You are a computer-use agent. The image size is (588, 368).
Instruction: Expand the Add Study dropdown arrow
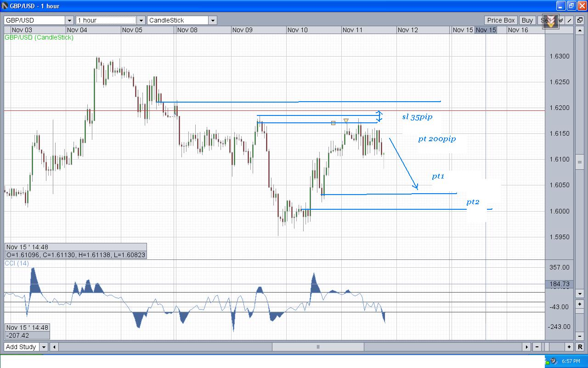(44, 347)
